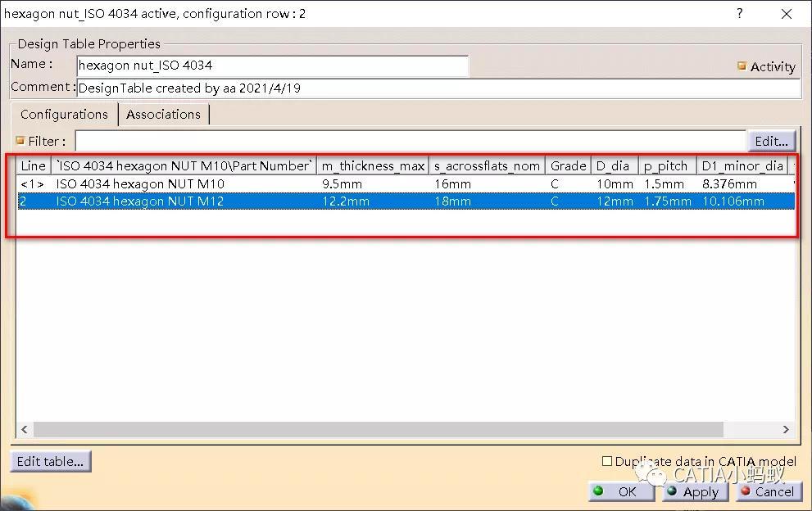
Task: Click the 12.2mm thickness cell
Action: [x=346, y=201]
